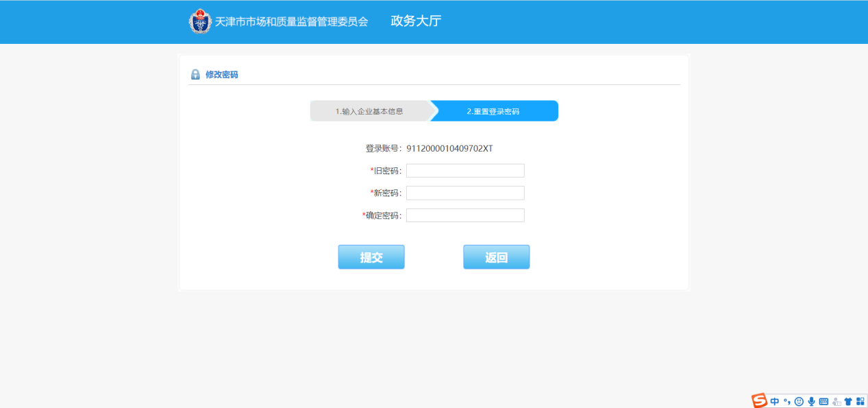Open the Sogou emoji smiley panel
Viewport: 868px width, 408px height.
point(799,401)
